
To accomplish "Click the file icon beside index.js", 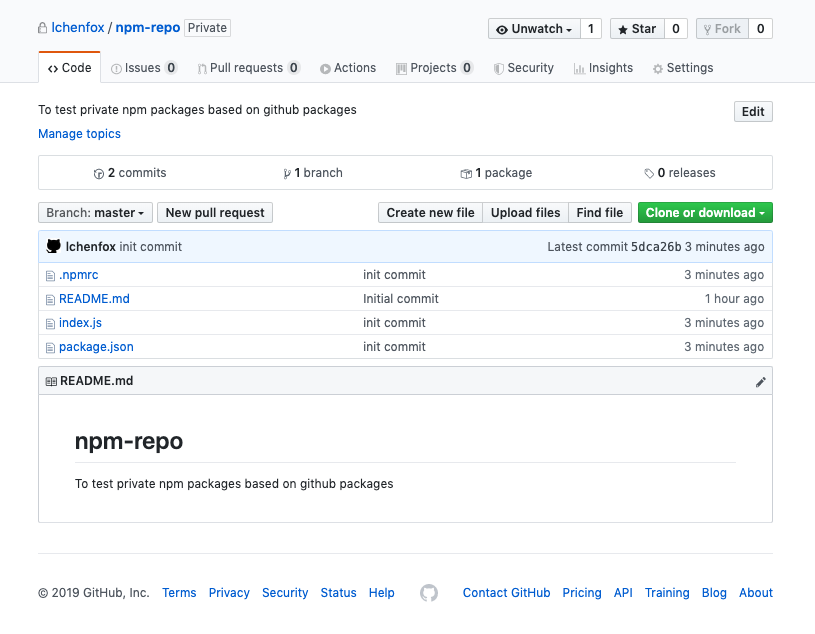I will 50,323.
